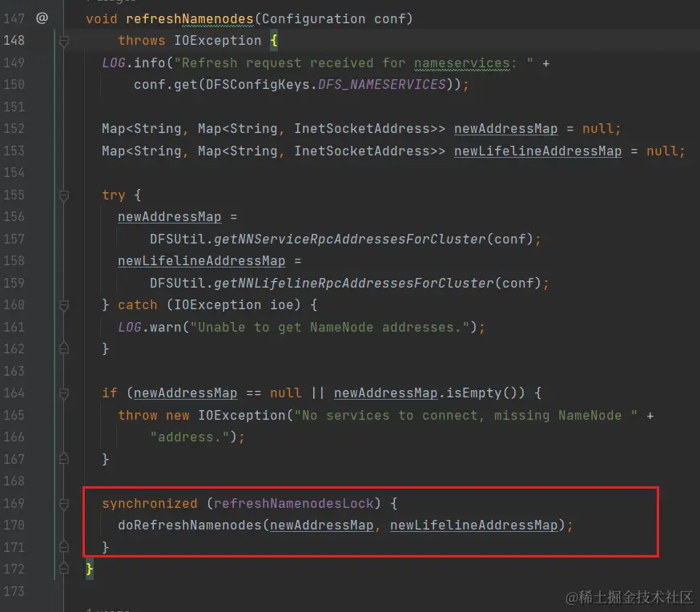Click the opening brace on line 148
700x612 pixels.
click(274, 41)
